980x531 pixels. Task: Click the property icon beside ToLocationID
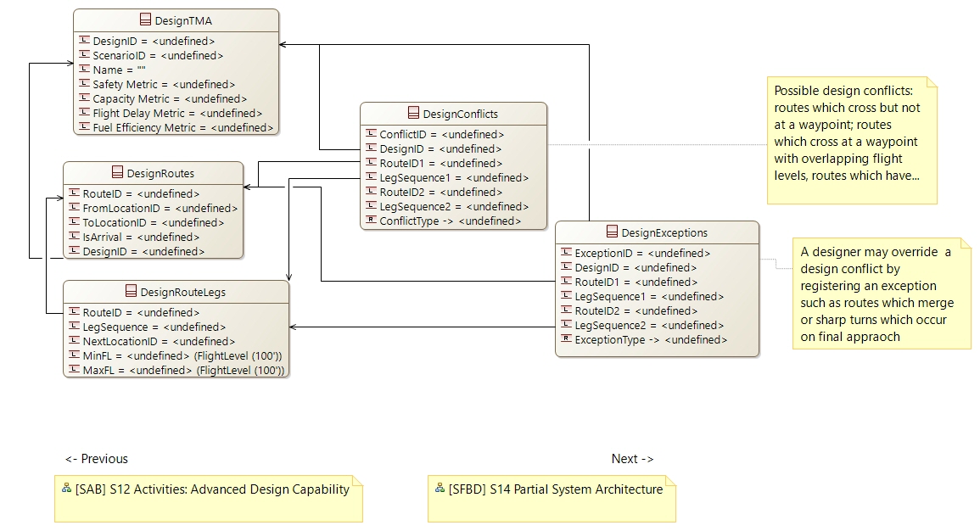(75, 221)
